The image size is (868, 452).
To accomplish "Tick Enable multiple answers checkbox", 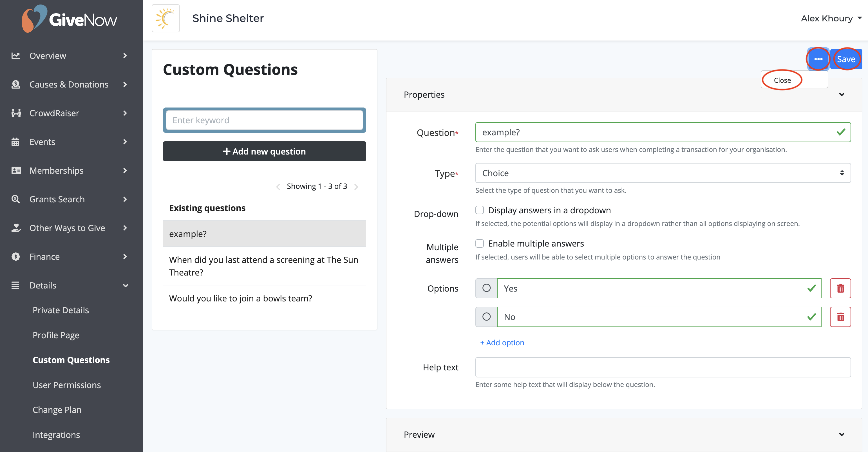I will 480,243.
